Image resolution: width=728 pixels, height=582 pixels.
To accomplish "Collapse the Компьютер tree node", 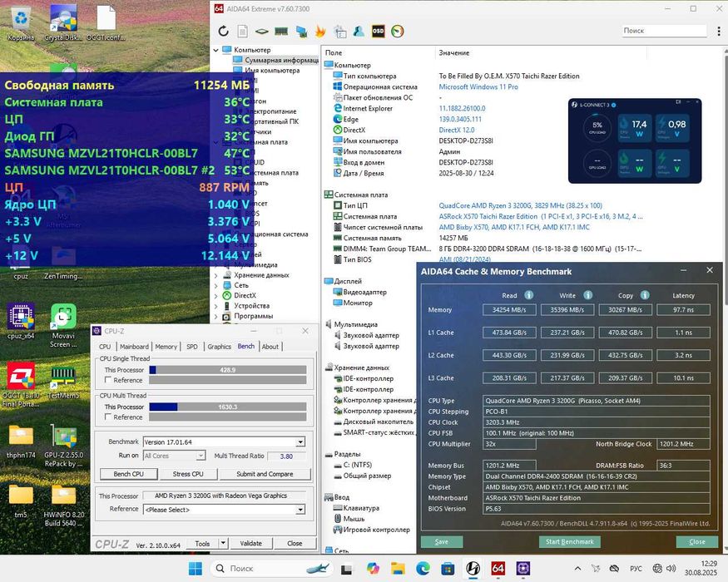I will point(215,50).
